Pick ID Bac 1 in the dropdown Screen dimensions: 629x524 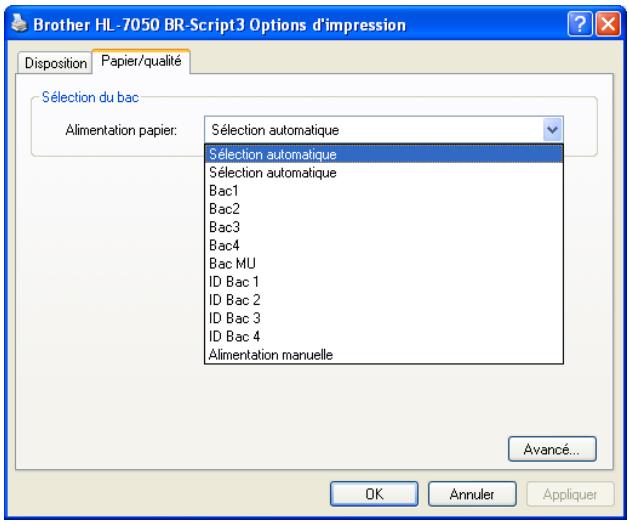point(383,282)
